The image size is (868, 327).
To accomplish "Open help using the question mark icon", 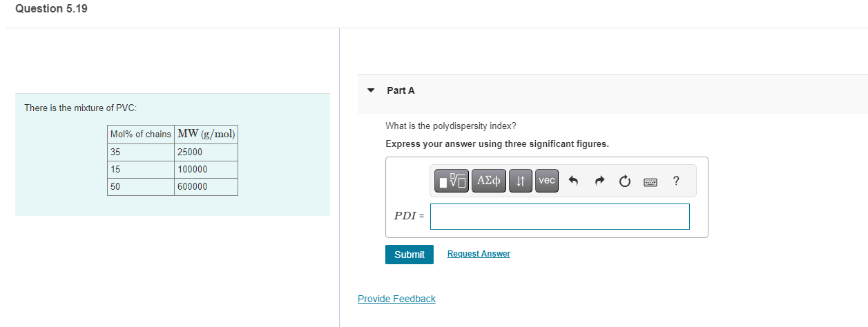I will (x=675, y=181).
